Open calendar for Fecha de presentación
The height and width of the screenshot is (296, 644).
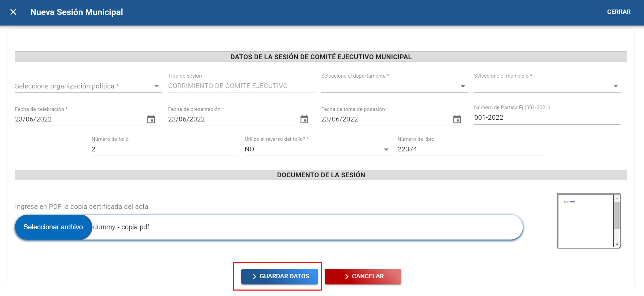tap(304, 119)
